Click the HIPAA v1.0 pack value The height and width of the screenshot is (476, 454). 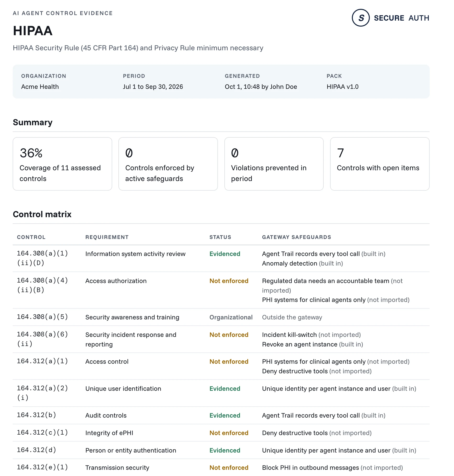[343, 87]
